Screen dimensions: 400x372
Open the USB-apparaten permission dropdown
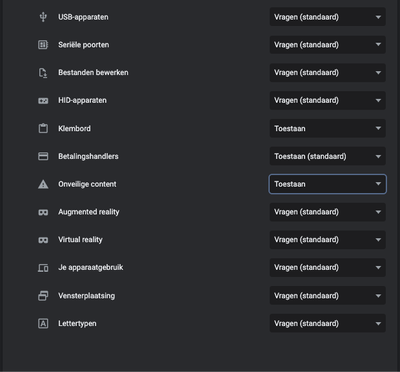(x=328, y=17)
